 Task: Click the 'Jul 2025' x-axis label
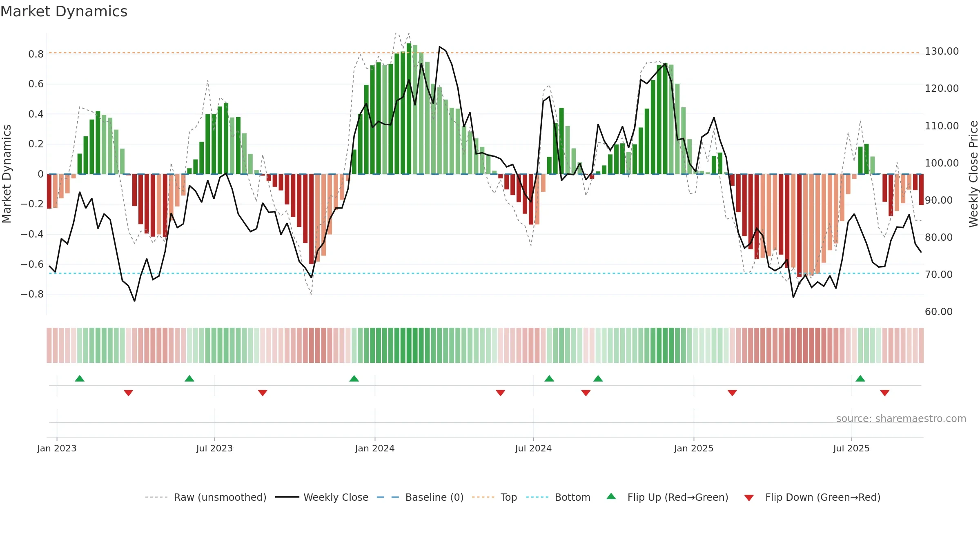point(851,449)
